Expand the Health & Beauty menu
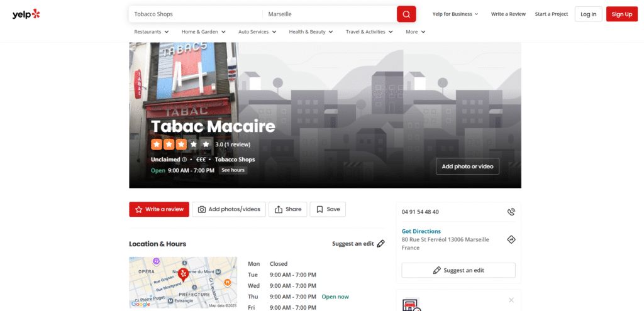Viewport: 644px width, 311px height. click(x=311, y=31)
